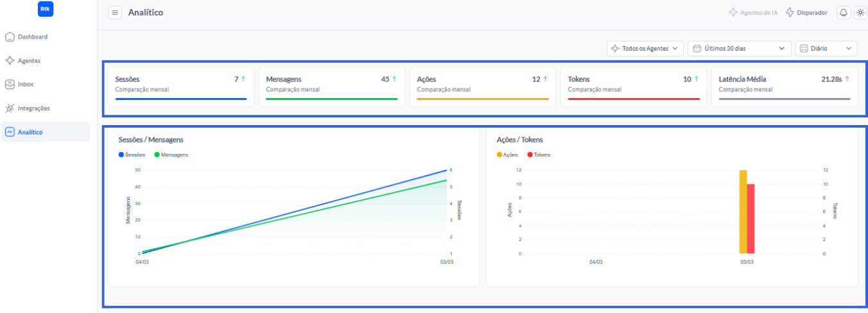
Task: Hide the Ações legend series
Action: click(x=507, y=155)
